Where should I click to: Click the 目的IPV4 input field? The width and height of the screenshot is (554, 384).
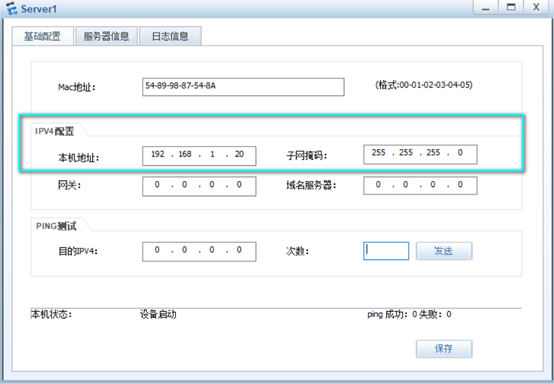[199, 252]
